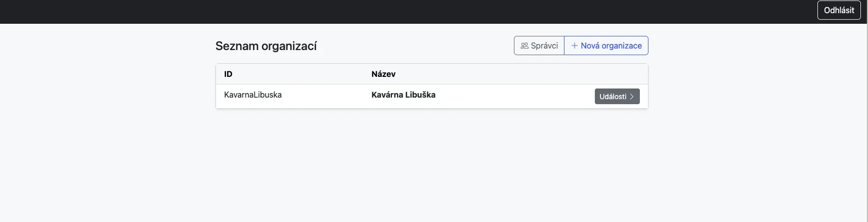Open the Správci administrators page
This screenshot has height=222, width=868.
[x=539, y=46]
